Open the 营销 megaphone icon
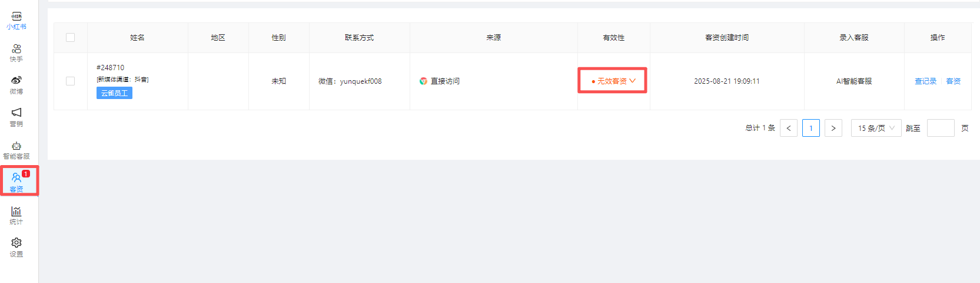 [16, 113]
